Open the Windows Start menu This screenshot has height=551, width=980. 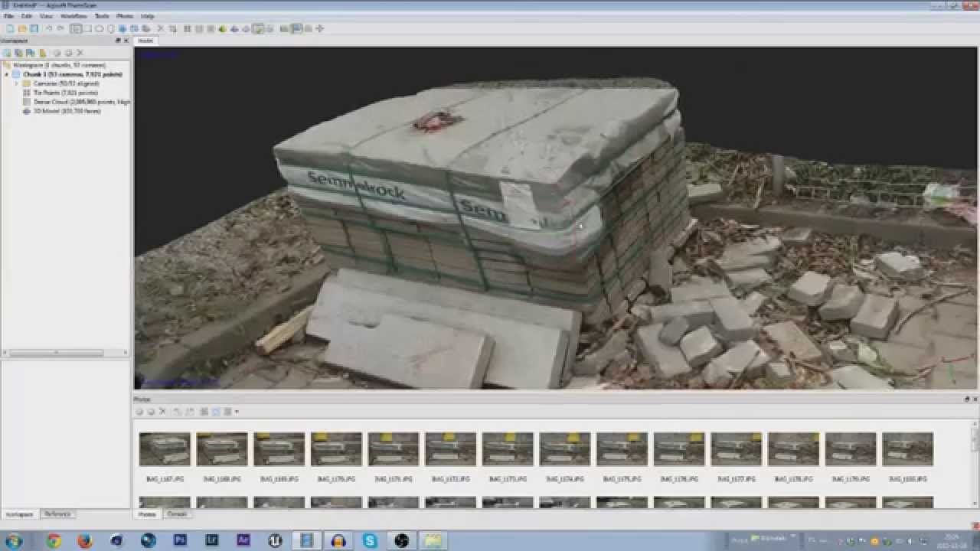click(14, 540)
